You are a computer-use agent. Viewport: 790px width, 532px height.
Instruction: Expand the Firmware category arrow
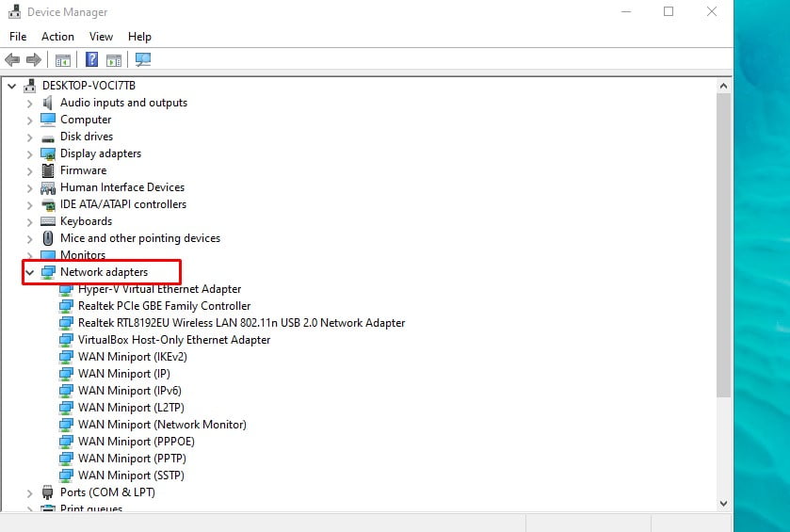pyautogui.click(x=29, y=171)
